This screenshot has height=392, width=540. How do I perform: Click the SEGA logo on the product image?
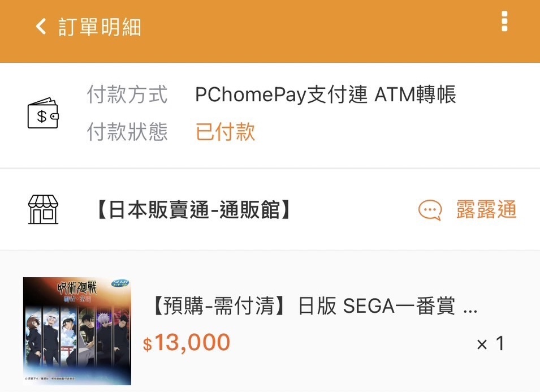click(x=120, y=283)
